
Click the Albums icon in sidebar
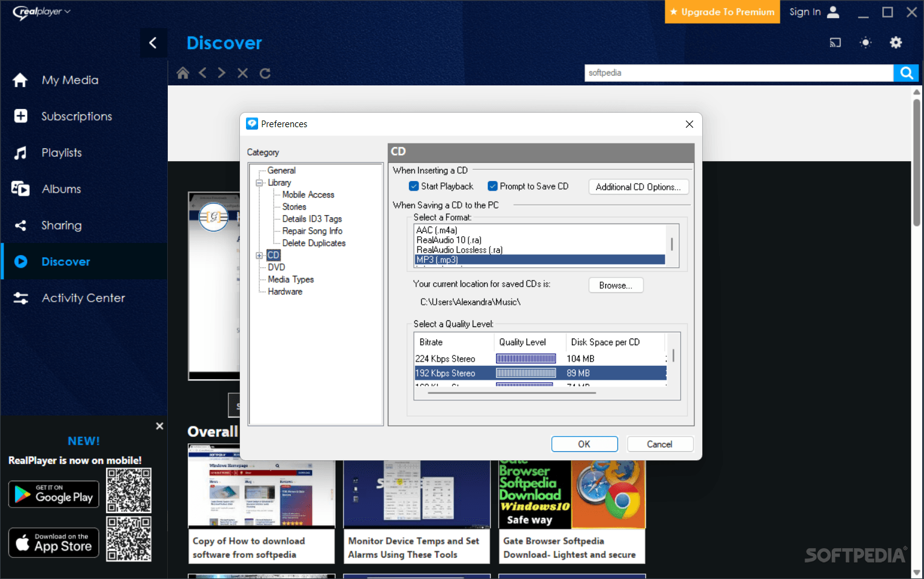coord(21,189)
